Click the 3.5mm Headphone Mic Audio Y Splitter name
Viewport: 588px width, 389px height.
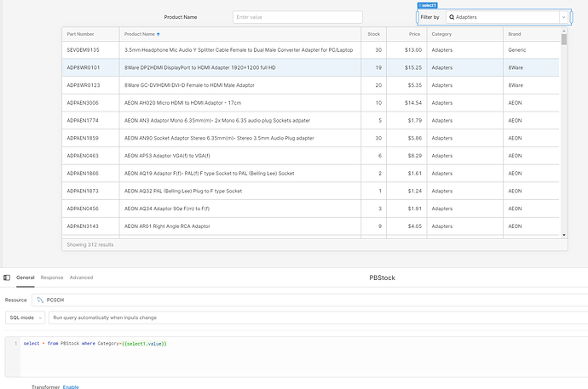click(x=239, y=49)
